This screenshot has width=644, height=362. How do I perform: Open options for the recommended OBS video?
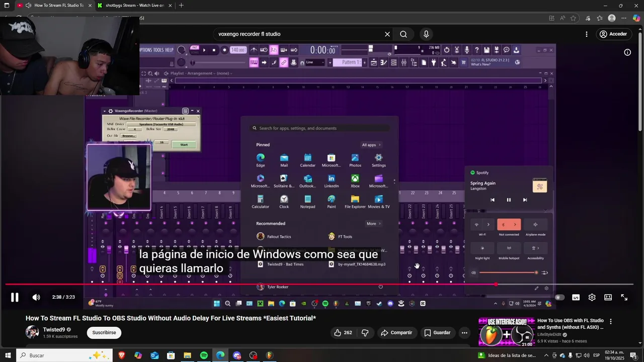coord(611,321)
